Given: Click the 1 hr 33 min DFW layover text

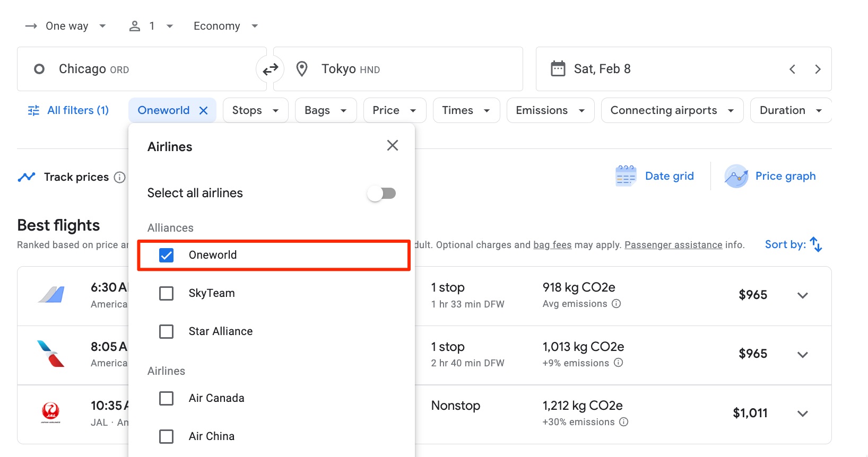Looking at the screenshot, I should [x=468, y=304].
